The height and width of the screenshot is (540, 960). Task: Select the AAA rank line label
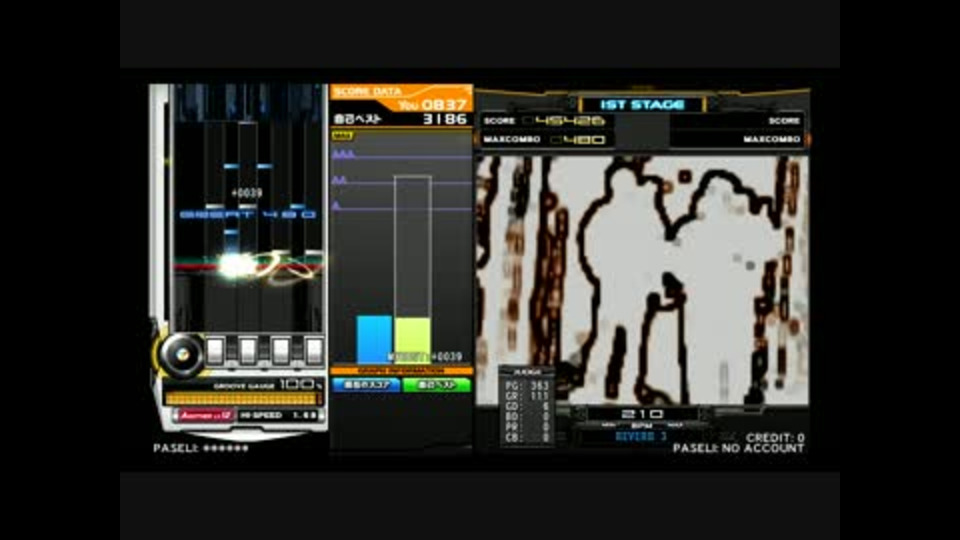343,154
